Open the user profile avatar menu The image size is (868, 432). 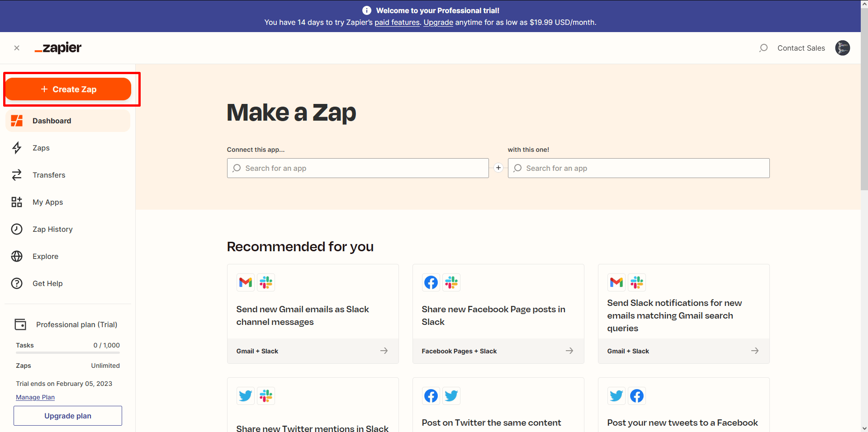842,48
